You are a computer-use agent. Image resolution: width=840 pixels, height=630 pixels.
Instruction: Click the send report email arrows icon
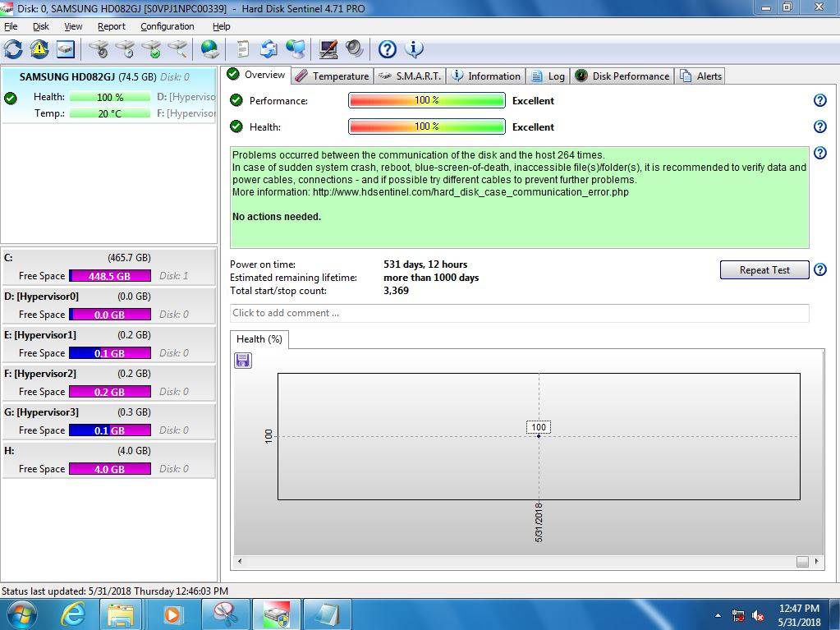coord(269,49)
